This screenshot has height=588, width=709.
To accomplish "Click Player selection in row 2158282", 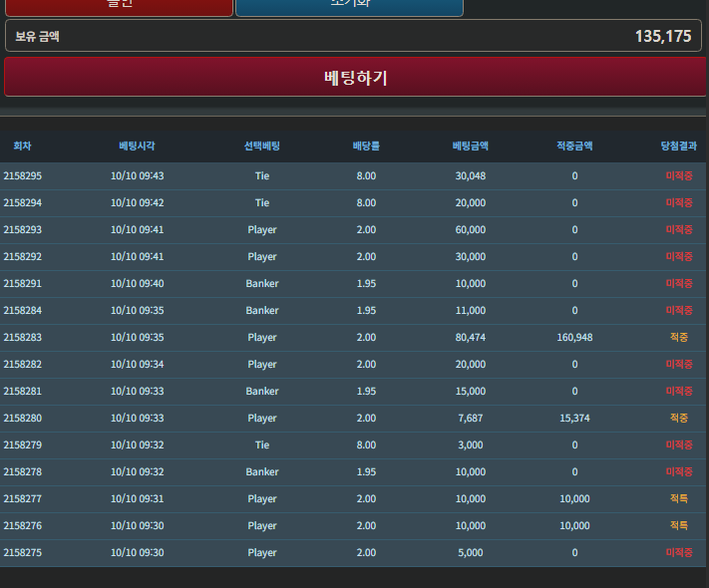I will coord(262,365).
